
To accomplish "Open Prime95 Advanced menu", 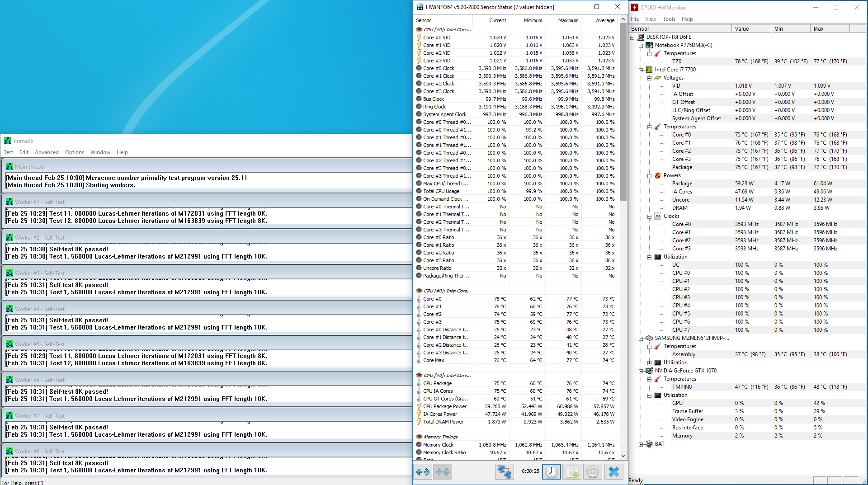I will tap(47, 152).
